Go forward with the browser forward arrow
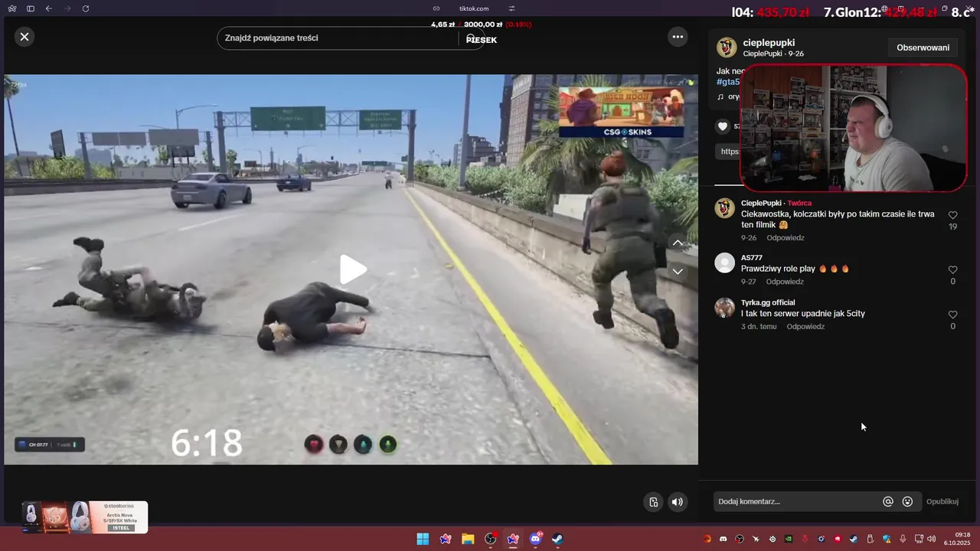The width and height of the screenshot is (980, 551). coord(67,8)
